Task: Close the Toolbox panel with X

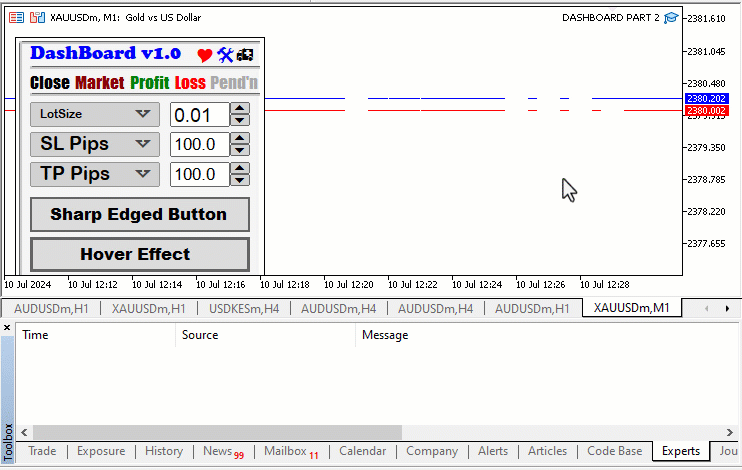Action: [x=7, y=328]
